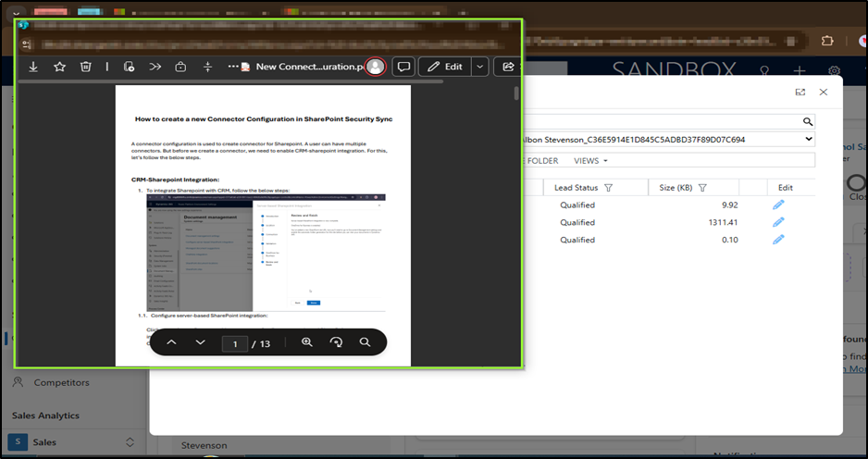Click the download icon in PDF toolbar
The image size is (868, 459).
(33, 67)
